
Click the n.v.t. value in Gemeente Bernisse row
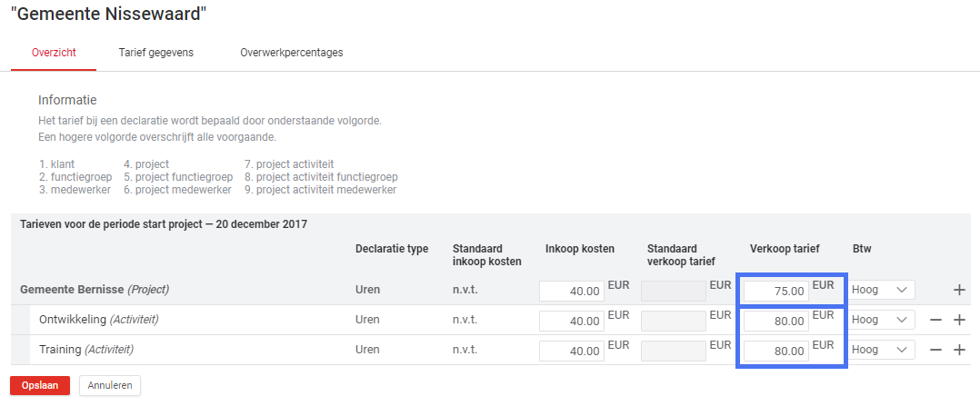click(x=465, y=290)
